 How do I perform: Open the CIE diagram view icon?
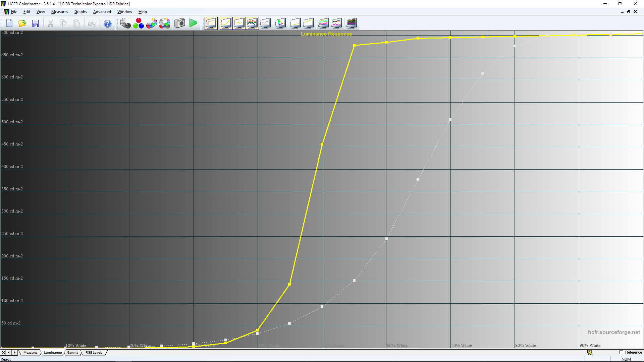point(280,23)
